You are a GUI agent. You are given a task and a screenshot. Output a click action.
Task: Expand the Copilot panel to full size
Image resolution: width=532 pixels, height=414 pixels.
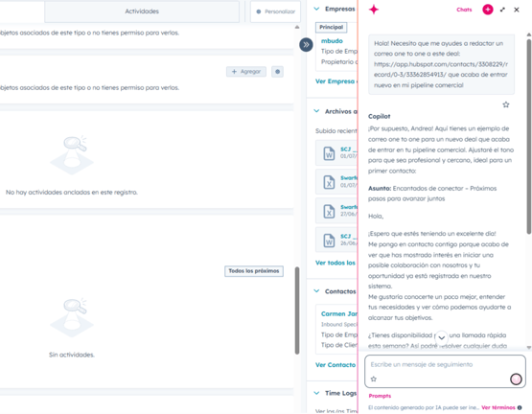pyautogui.click(x=502, y=10)
